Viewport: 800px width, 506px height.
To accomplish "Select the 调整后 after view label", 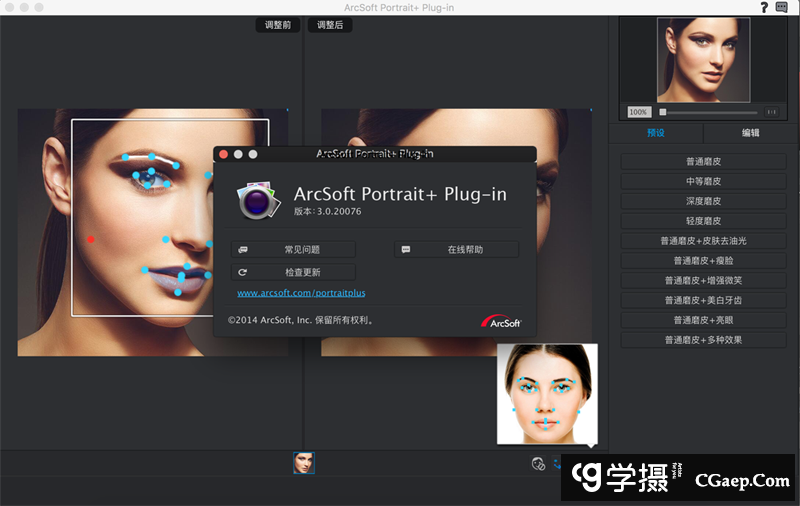I will pyautogui.click(x=330, y=25).
